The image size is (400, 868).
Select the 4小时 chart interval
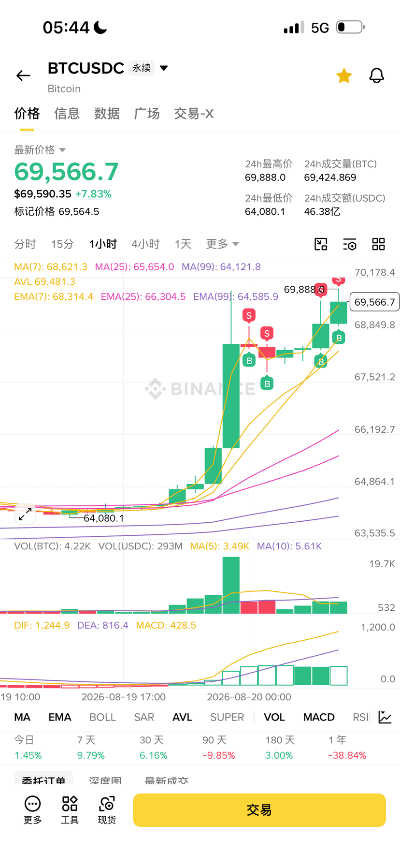click(145, 244)
